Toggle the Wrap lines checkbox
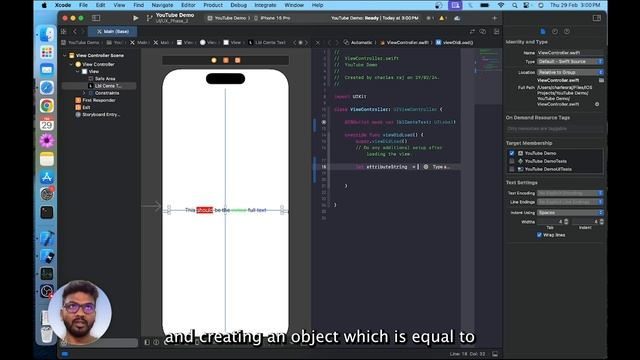The image size is (640, 360). [x=539, y=235]
